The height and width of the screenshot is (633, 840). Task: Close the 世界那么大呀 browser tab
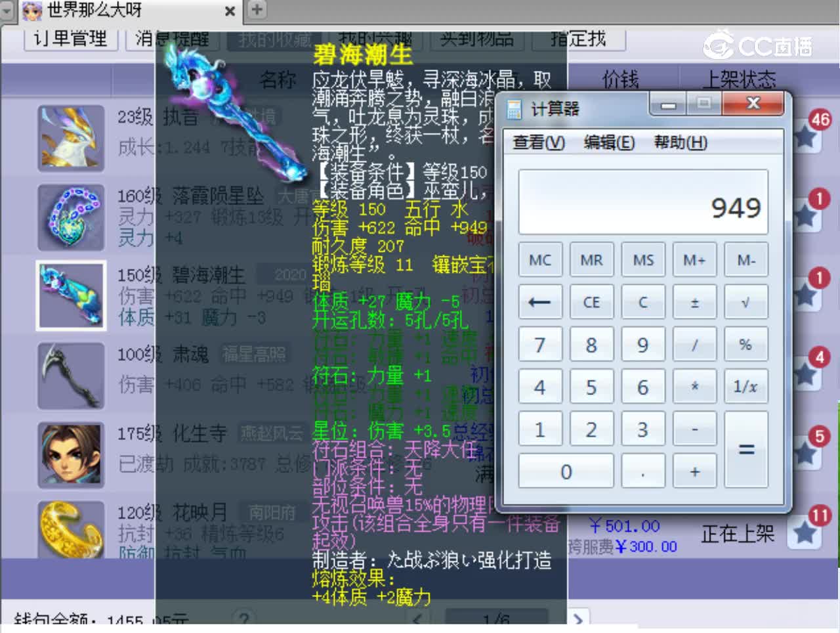tap(230, 11)
